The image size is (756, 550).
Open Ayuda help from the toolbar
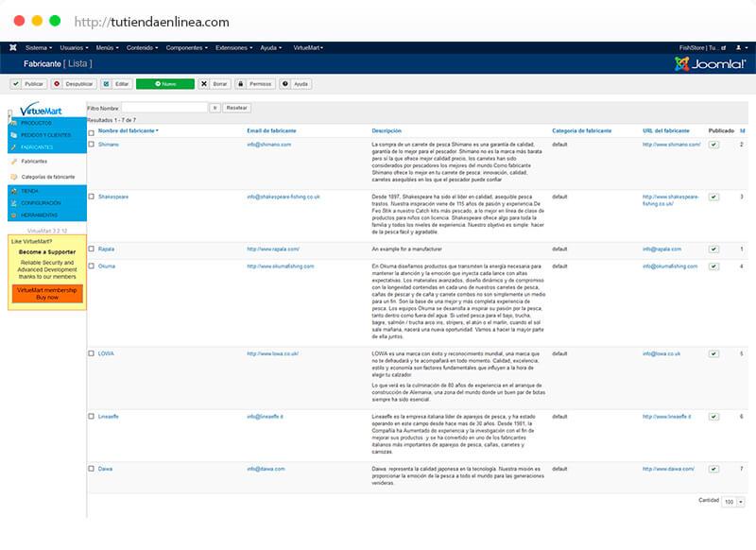tap(297, 84)
